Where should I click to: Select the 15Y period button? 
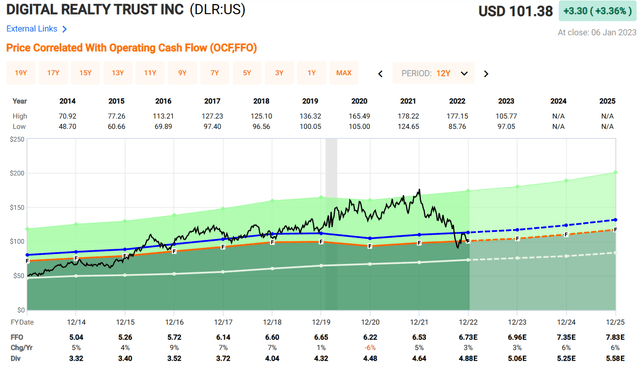[85, 73]
